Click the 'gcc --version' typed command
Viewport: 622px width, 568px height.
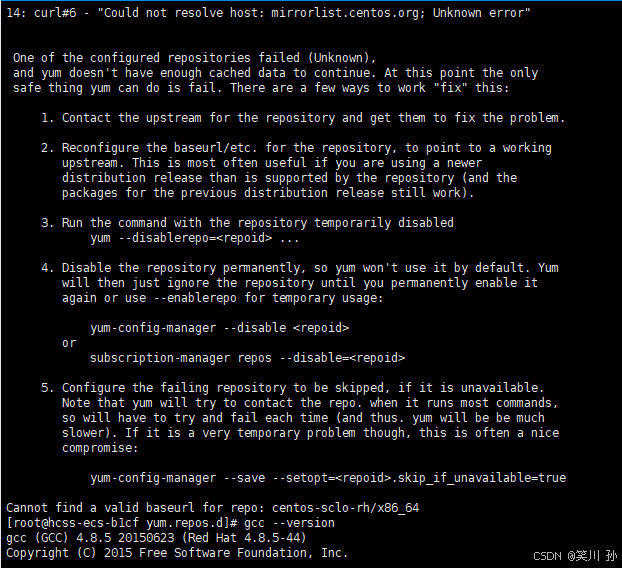click(x=289, y=523)
